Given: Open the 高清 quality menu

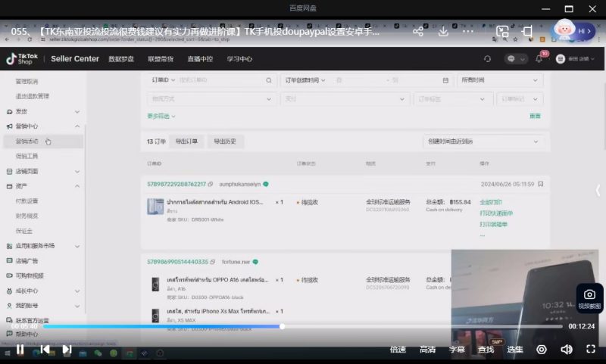Looking at the screenshot, I should [427, 350].
